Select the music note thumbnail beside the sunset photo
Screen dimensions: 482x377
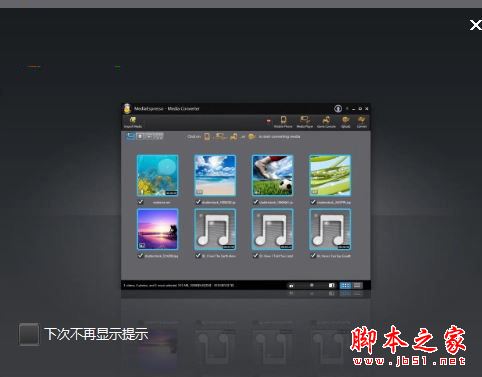[215, 229]
